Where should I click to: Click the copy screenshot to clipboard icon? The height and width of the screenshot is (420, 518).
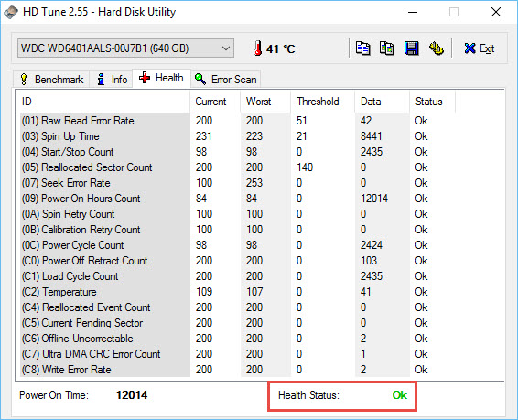point(387,48)
